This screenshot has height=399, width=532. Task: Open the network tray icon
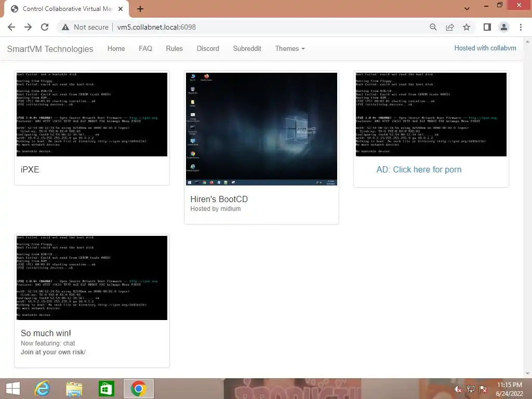coord(471,389)
